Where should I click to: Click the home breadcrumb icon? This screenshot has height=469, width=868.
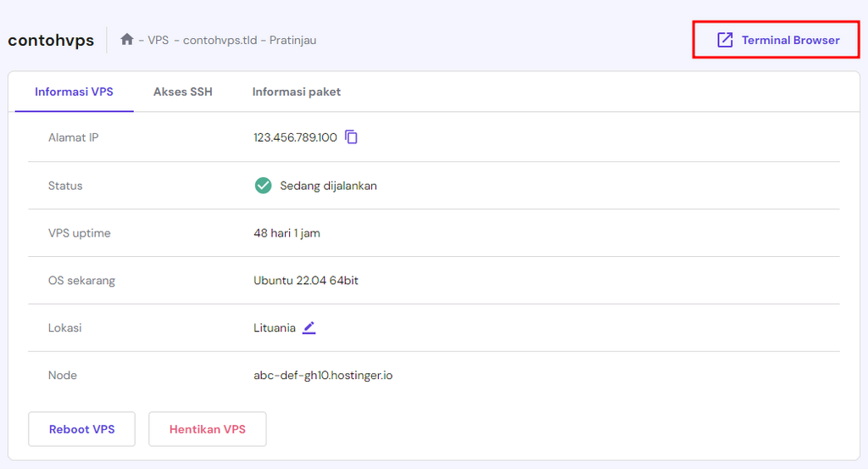tap(127, 39)
